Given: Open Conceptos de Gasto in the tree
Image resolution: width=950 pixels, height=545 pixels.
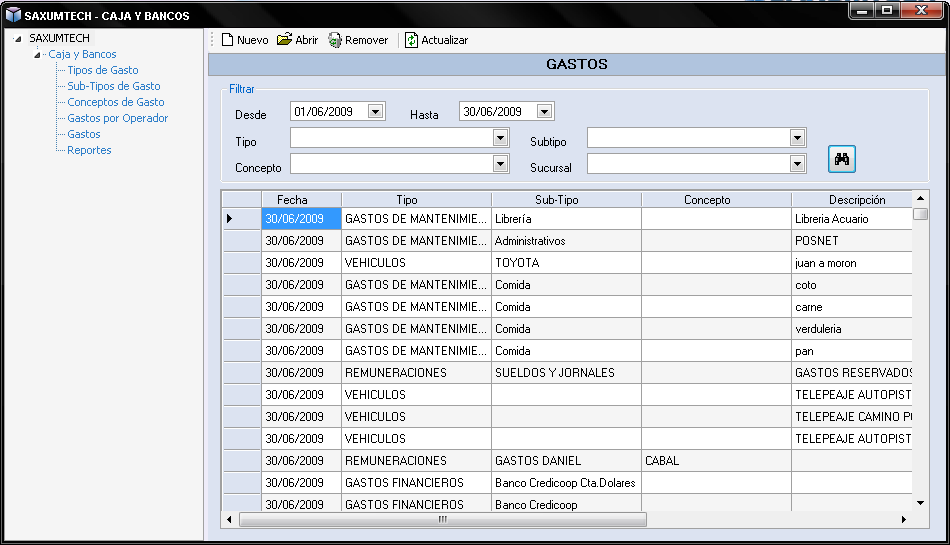Looking at the screenshot, I should [x=116, y=102].
